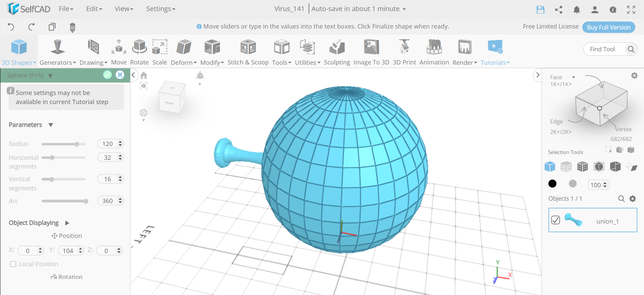
Task: Open the Edit menu
Action: pyautogui.click(x=94, y=9)
